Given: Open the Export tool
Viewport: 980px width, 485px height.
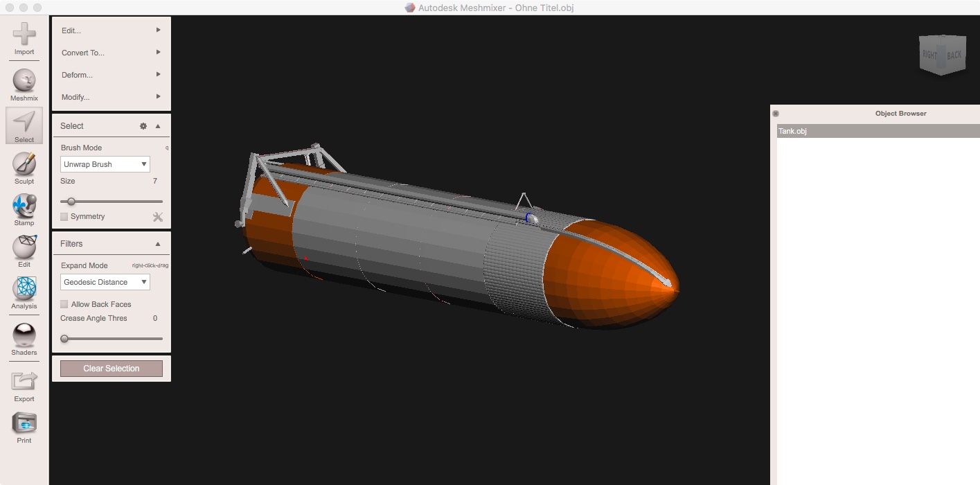Looking at the screenshot, I should (24, 383).
